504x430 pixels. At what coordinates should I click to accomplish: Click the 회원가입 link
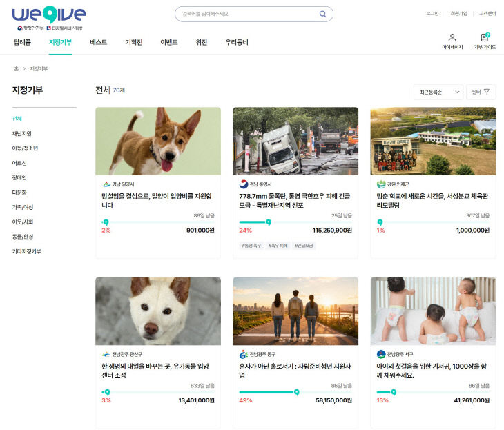pyautogui.click(x=458, y=14)
